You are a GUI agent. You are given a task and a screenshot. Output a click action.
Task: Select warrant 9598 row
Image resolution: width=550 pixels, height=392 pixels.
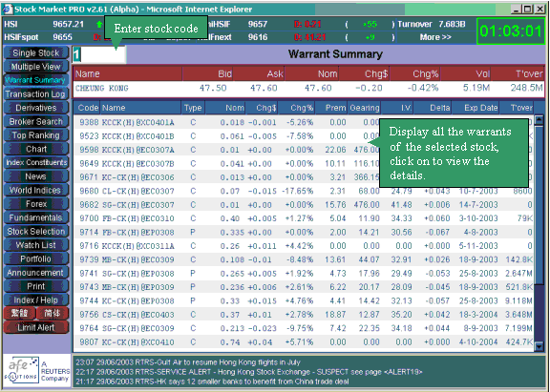pos(304,150)
